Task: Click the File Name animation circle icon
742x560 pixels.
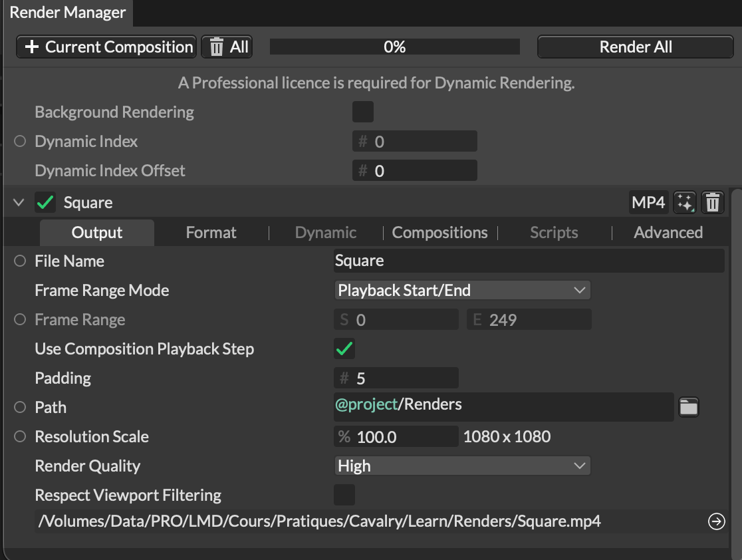Action: coord(20,261)
